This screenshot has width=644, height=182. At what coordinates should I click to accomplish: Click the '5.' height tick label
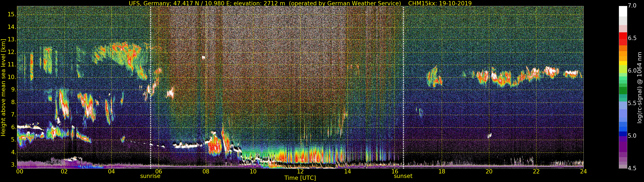(x=14, y=140)
